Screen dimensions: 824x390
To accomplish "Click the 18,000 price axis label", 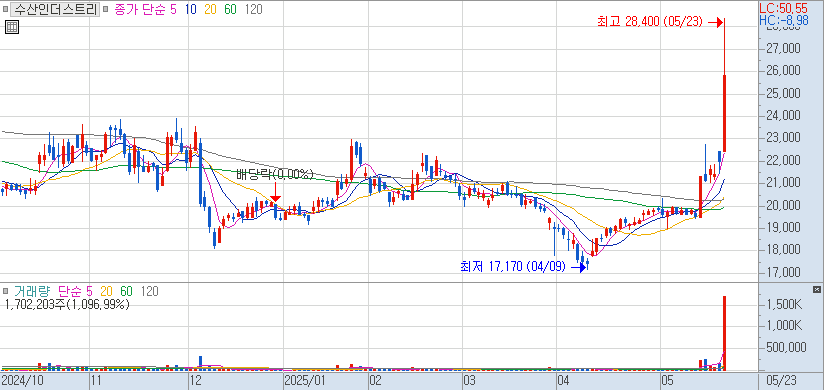I will point(784,250).
